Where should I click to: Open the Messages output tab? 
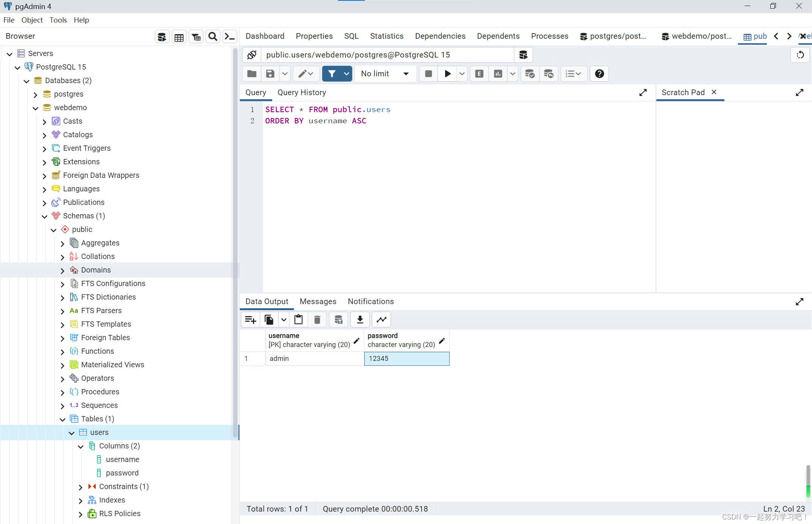318,301
